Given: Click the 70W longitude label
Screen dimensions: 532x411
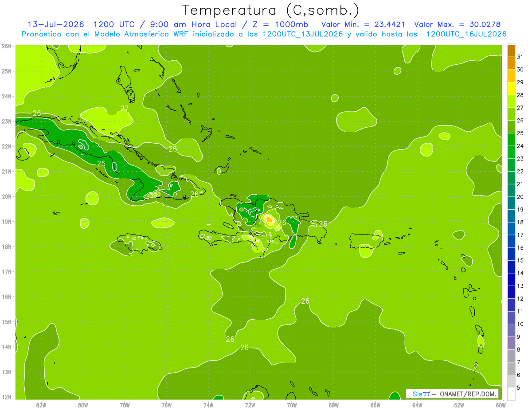Looking at the screenshot, I should [292, 405].
